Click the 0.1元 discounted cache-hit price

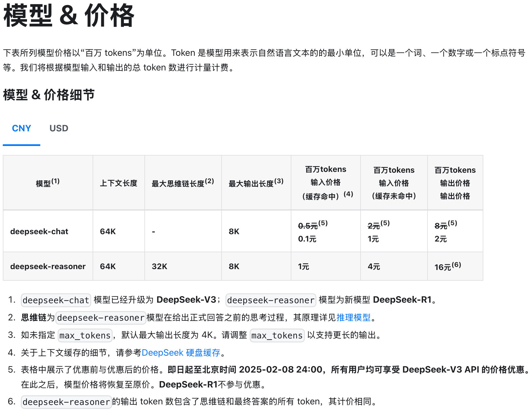(307, 239)
